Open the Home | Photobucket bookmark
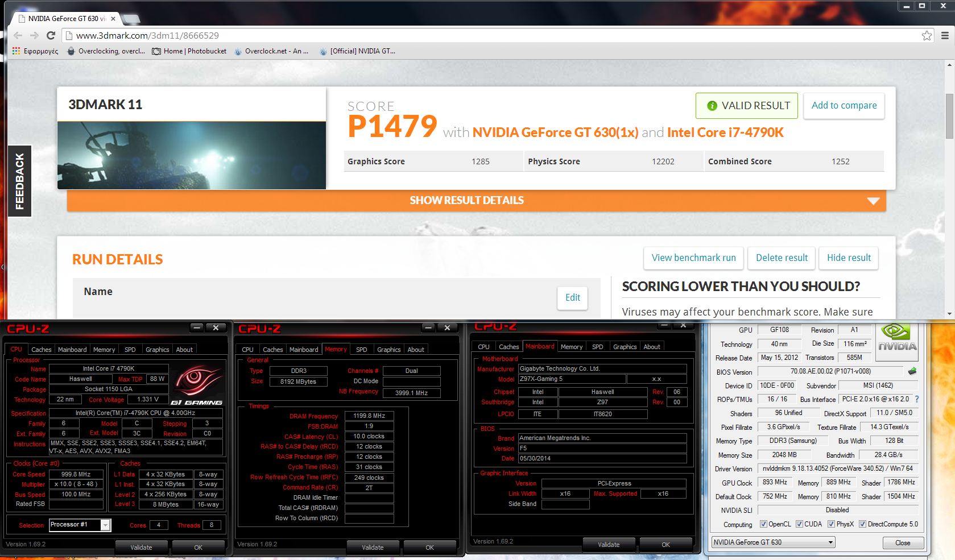The height and width of the screenshot is (560, 955). (x=189, y=51)
